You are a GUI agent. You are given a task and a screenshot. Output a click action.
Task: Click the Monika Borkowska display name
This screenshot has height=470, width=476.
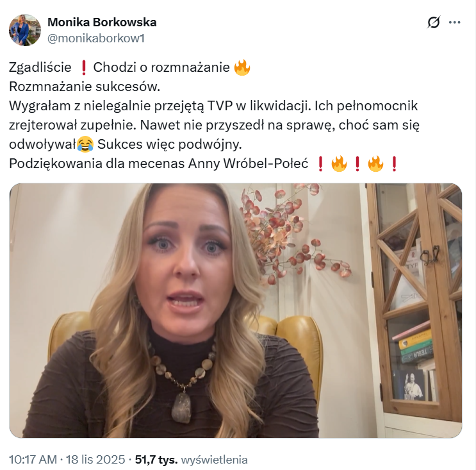point(102,22)
